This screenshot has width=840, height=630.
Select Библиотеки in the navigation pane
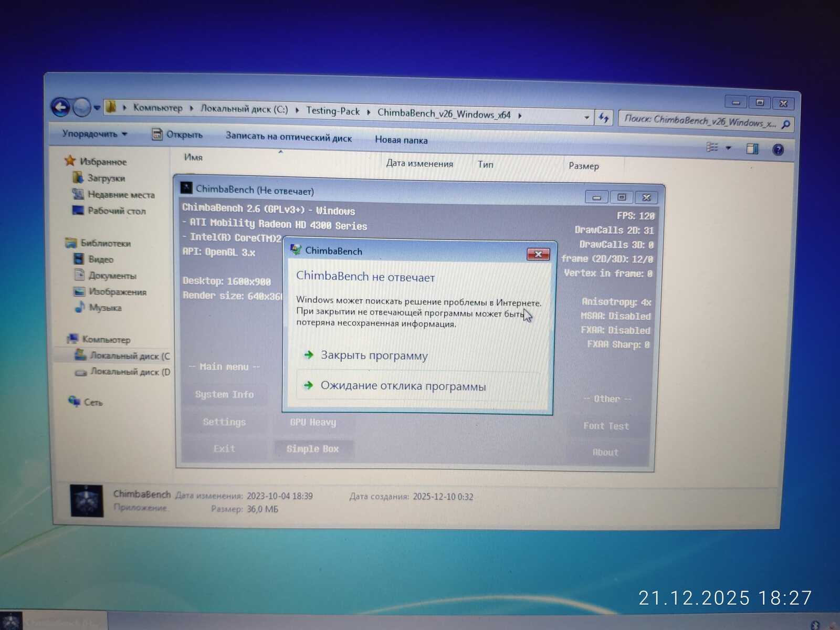pos(98,243)
